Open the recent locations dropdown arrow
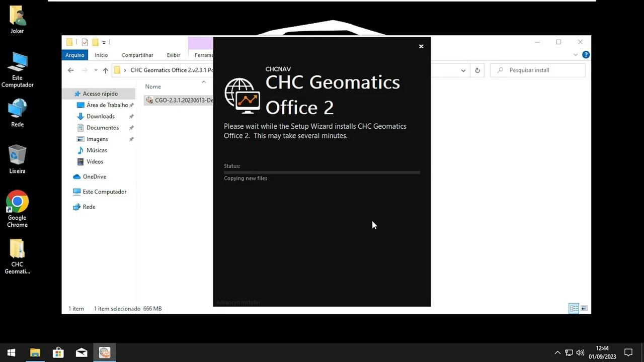 click(96, 70)
